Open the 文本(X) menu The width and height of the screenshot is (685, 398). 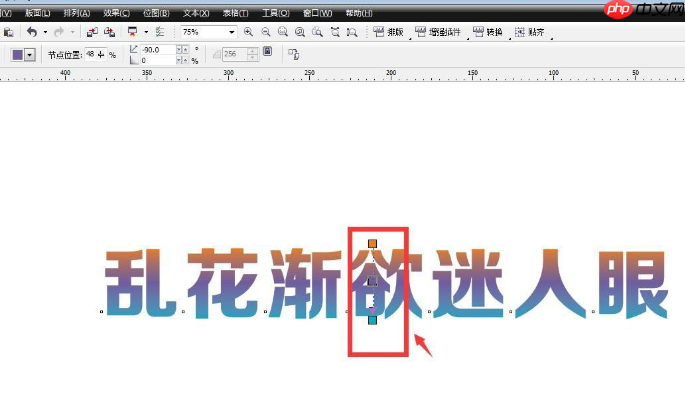pyautogui.click(x=196, y=13)
